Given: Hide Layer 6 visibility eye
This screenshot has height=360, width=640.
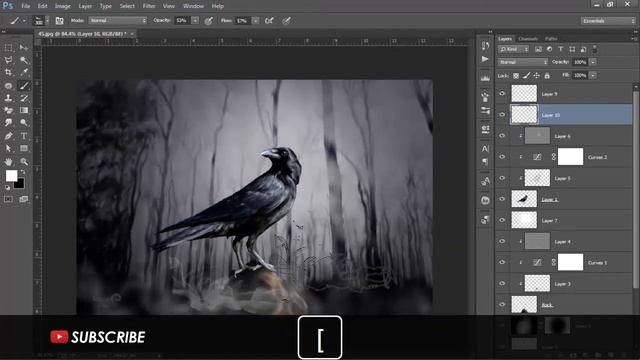Looking at the screenshot, I should click(502, 136).
